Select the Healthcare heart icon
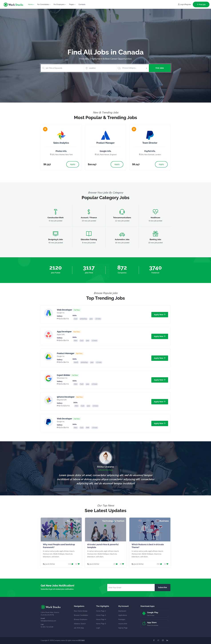 click(155, 212)
